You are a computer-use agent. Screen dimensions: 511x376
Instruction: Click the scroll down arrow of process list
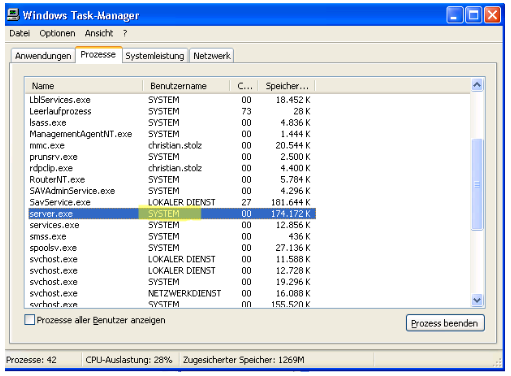click(477, 300)
